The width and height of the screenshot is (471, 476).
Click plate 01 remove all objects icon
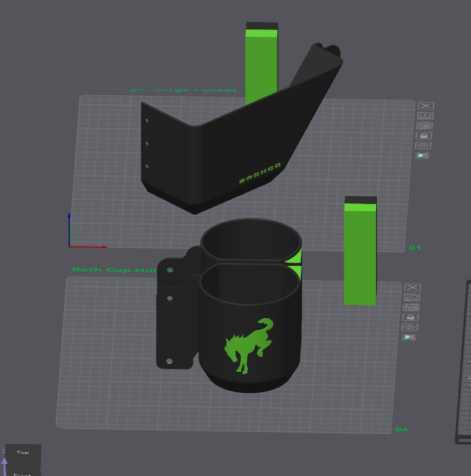(x=426, y=106)
